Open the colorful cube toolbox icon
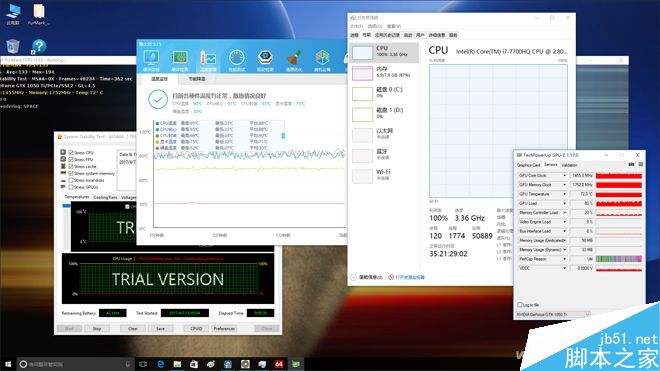660x371 pixels. tap(322, 58)
